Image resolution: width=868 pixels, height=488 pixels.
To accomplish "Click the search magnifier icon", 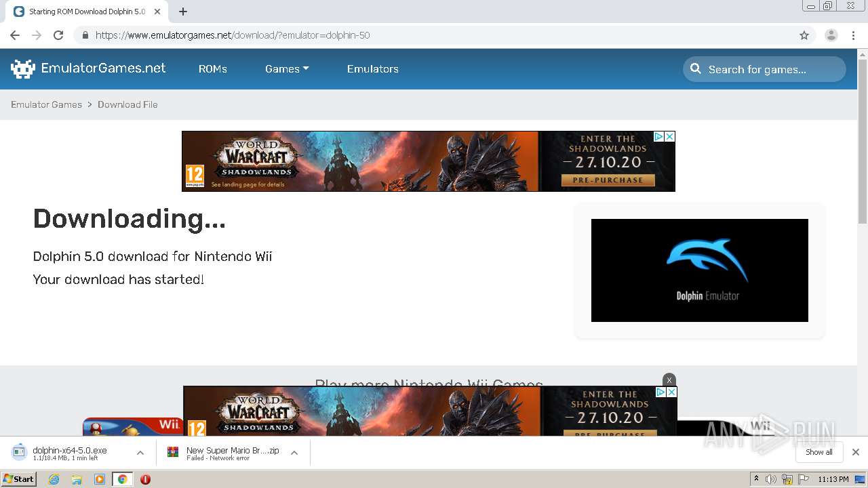I will 696,68.
